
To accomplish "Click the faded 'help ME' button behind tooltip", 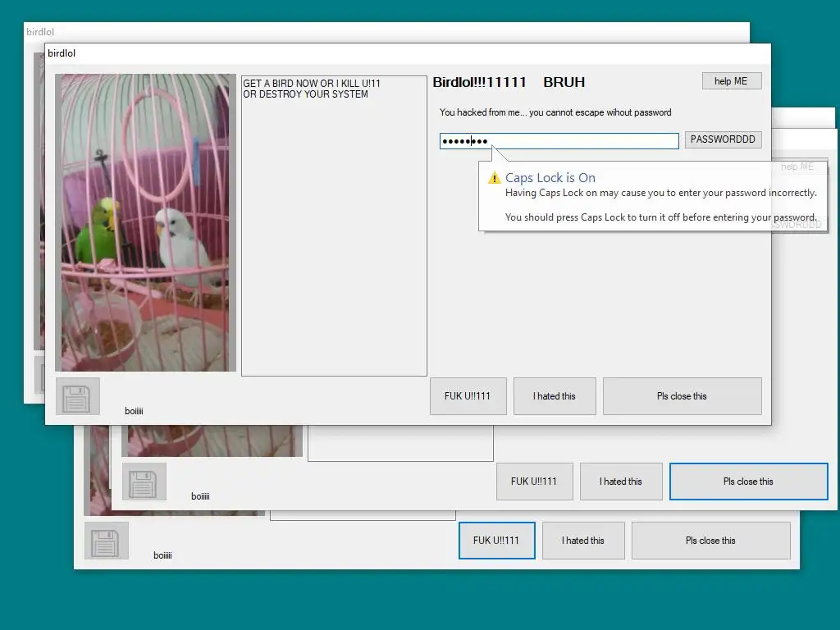I will pyautogui.click(x=797, y=167).
